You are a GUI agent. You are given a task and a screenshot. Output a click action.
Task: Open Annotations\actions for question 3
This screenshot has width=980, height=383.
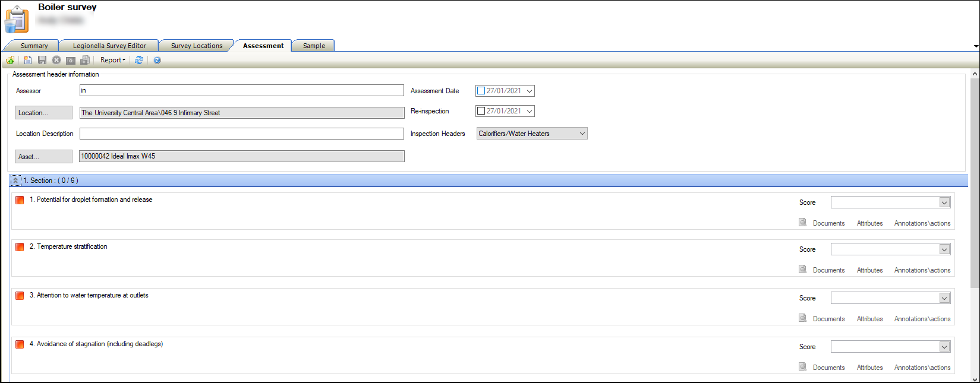[x=922, y=319]
